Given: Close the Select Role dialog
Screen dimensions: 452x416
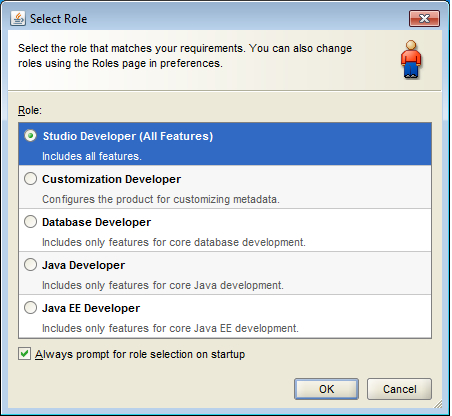Looking at the screenshot, I should 424,18.
